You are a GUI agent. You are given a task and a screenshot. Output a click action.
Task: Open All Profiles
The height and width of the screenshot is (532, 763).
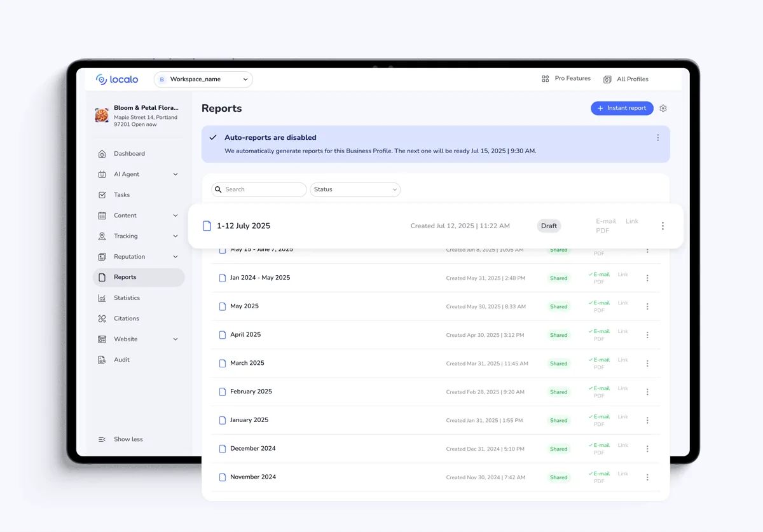pos(626,79)
